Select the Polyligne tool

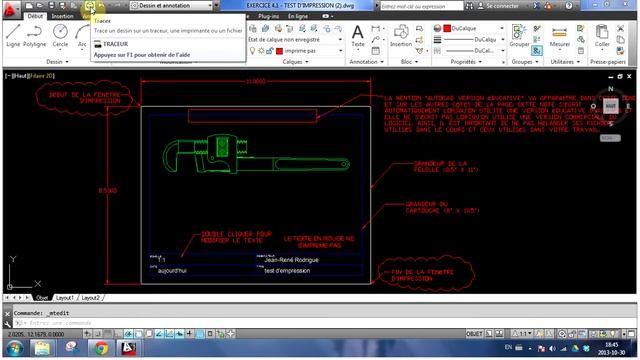pyautogui.click(x=34, y=36)
